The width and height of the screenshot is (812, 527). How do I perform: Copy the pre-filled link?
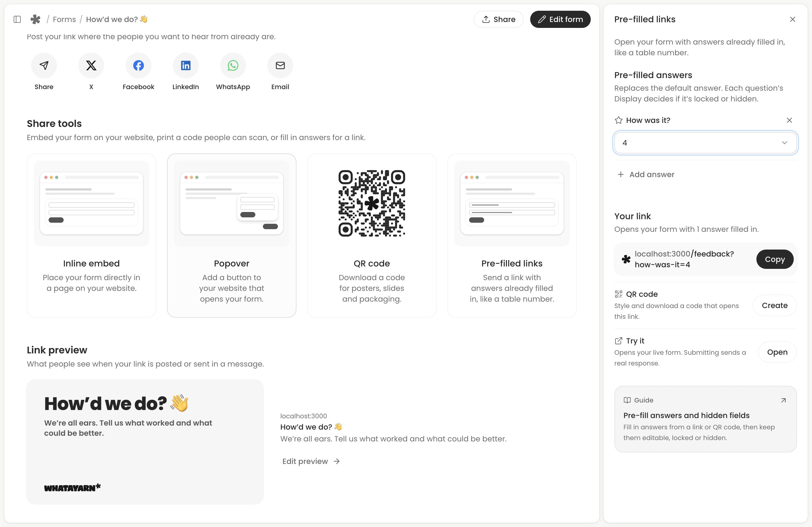(x=775, y=259)
